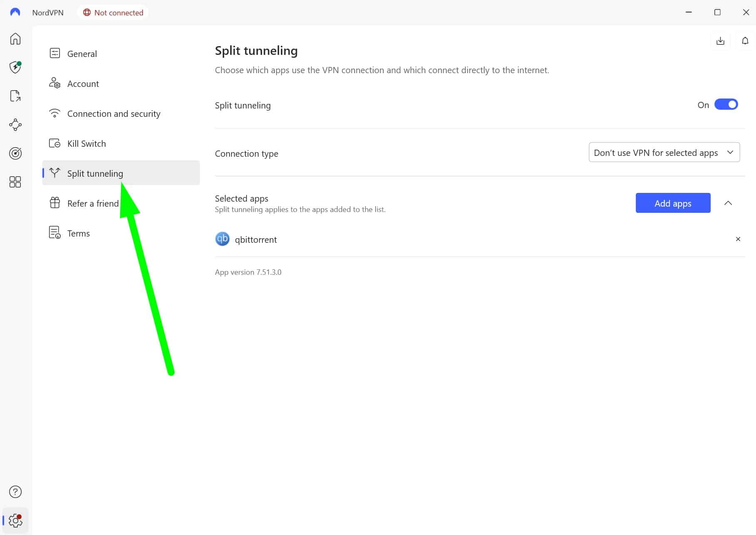Open the file sharing icon in rail
This screenshot has width=756, height=535.
(15, 96)
